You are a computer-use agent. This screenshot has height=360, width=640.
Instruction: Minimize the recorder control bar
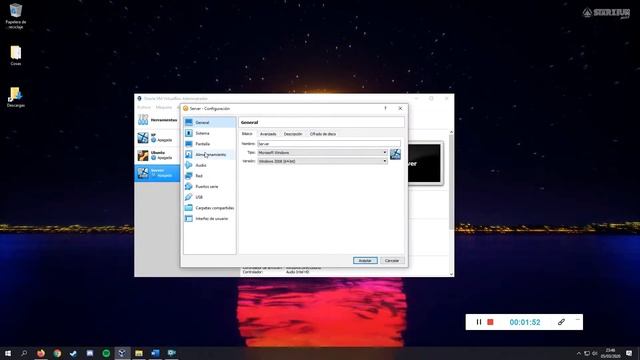click(x=578, y=320)
